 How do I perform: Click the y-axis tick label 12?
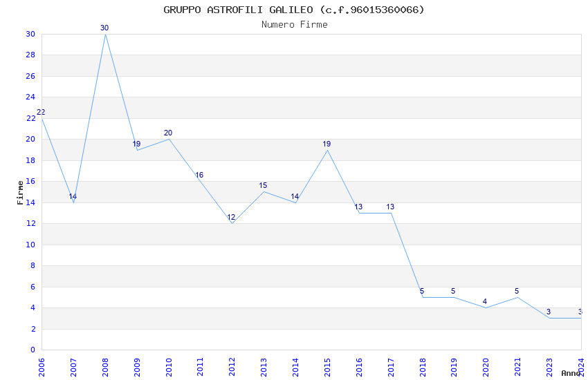point(30,223)
